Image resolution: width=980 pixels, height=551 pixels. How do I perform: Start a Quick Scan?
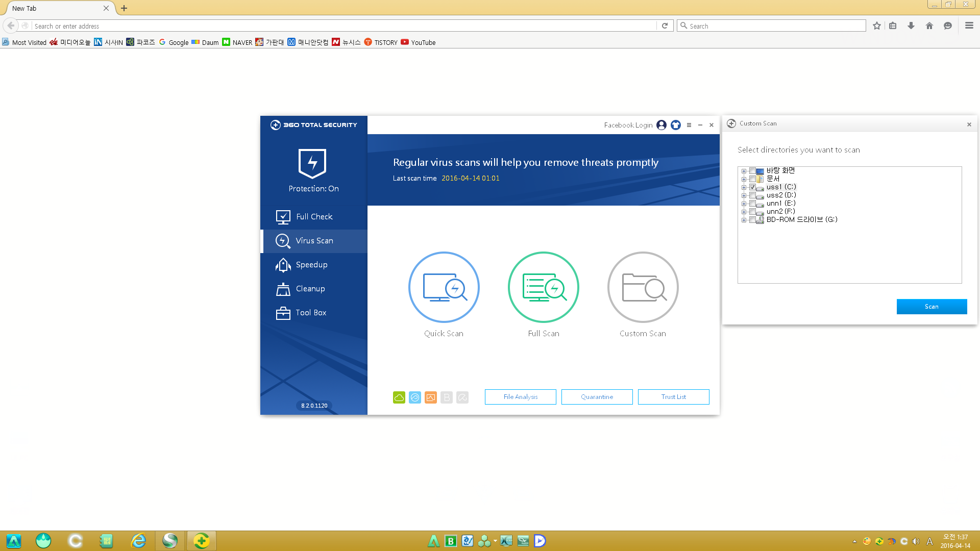coord(444,287)
